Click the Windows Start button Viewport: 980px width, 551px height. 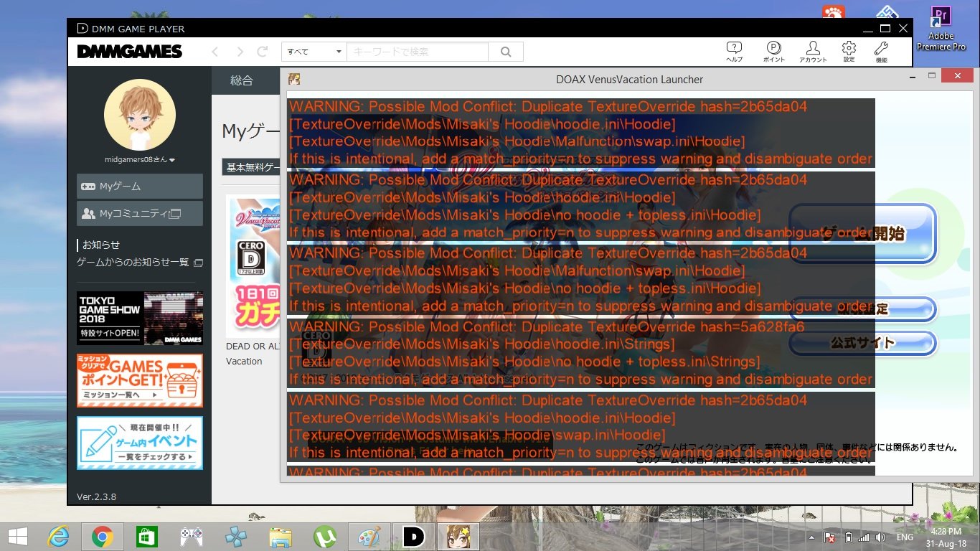pos(17,537)
